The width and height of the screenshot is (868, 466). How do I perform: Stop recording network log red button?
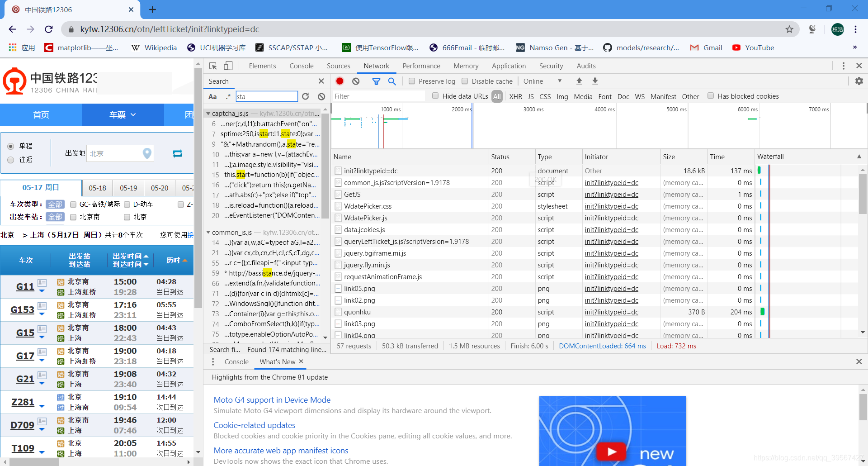click(x=340, y=81)
